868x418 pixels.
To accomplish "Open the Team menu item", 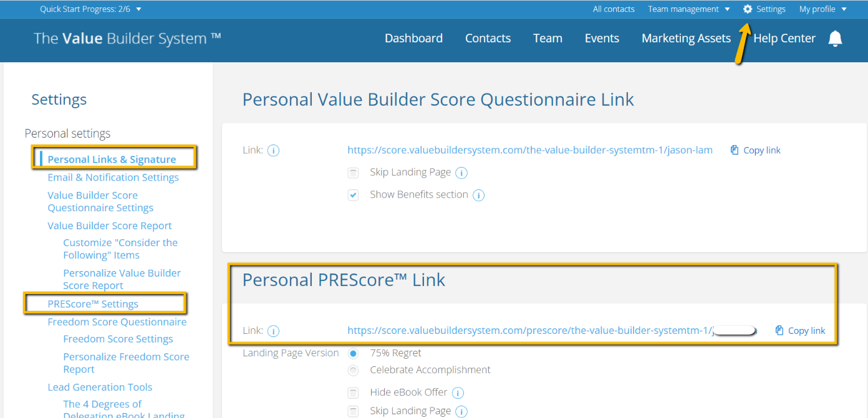I will click(x=547, y=39).
